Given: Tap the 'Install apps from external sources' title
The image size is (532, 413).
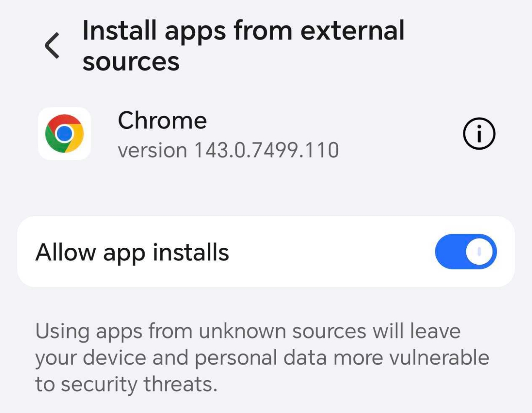Looking at the screenshot, I should 243,45.
